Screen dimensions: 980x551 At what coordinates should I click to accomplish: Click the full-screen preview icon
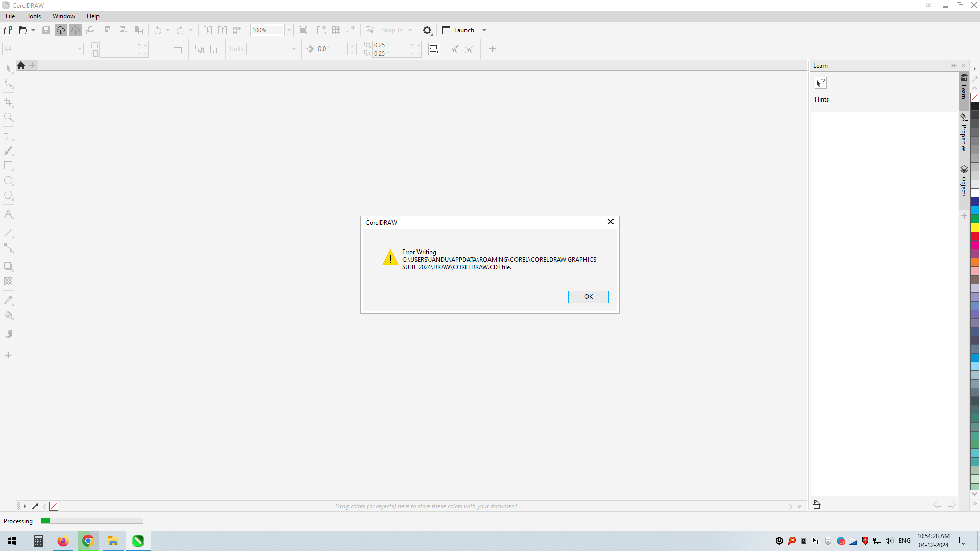click(303, 30)
